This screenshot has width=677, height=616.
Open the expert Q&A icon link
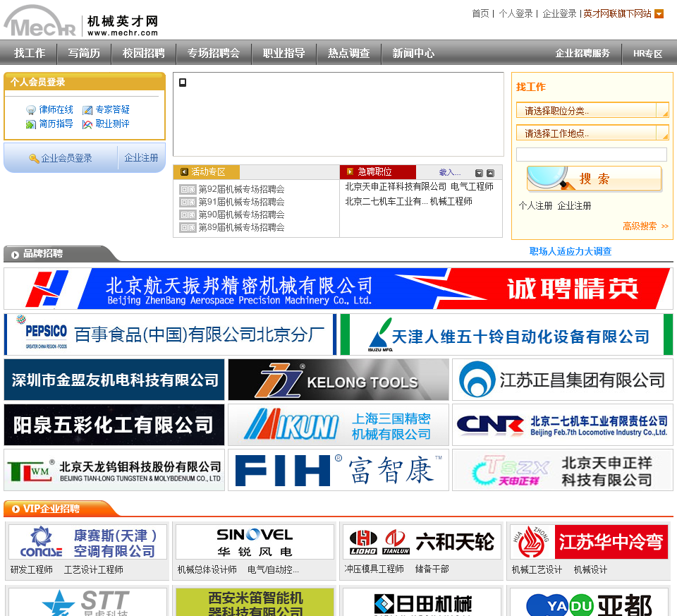point(87,110)
